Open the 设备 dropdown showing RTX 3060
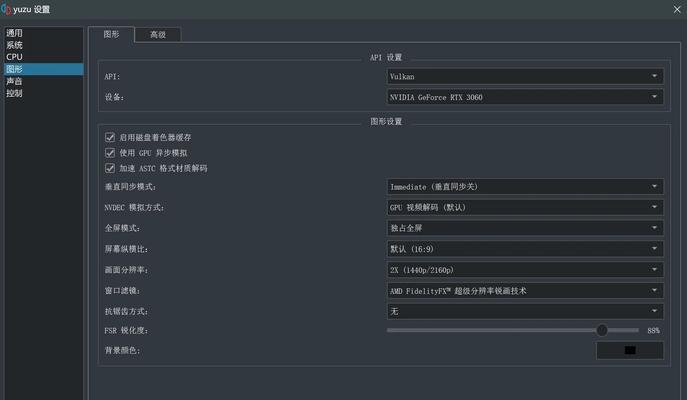Image resolution: width=687 pixels, height=400 pixels. (x=525, y=97)
